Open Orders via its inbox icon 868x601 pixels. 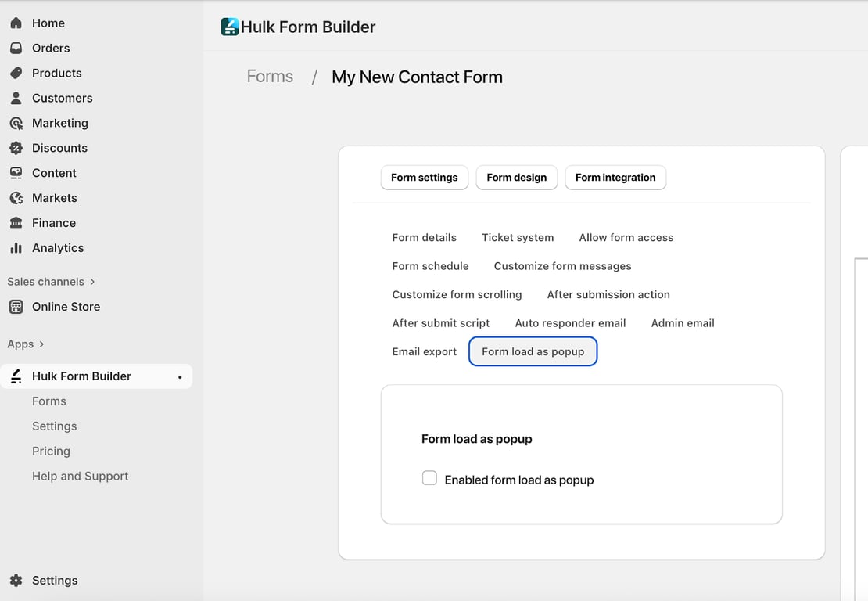(16, 49)
